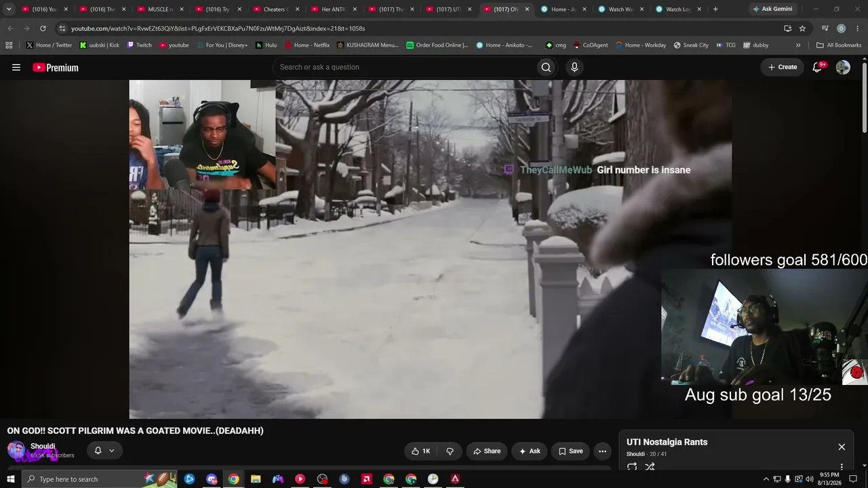The width and height of the screenshot is (868, 488).
Task: Bookmark this page with the star icon
Action: [x=802, y=28]
